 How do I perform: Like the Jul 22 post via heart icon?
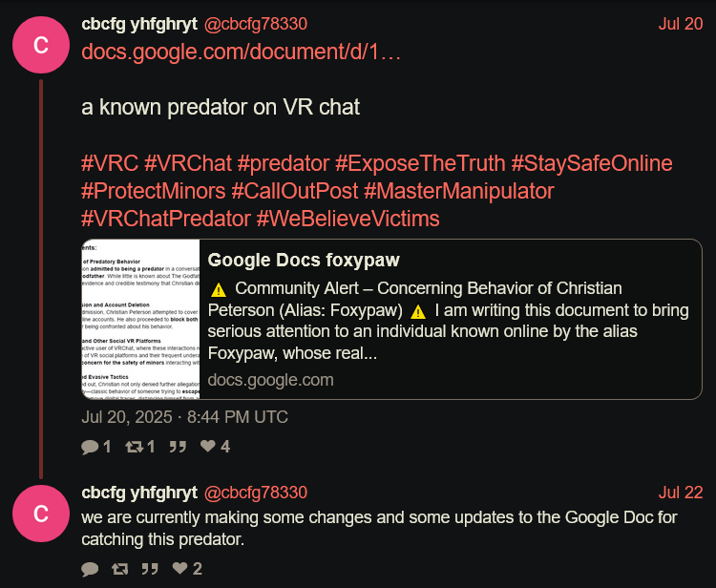(179, 568)
